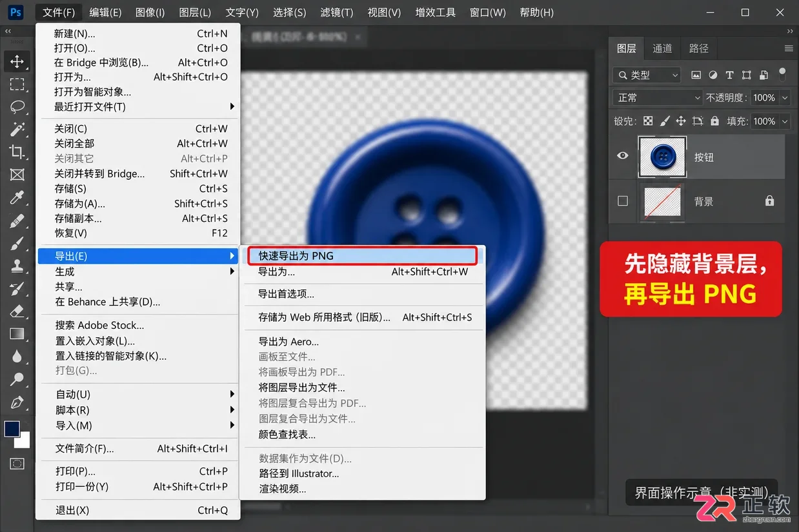Select the 按钮 layer thumbnail

click(x=663, y=157)
